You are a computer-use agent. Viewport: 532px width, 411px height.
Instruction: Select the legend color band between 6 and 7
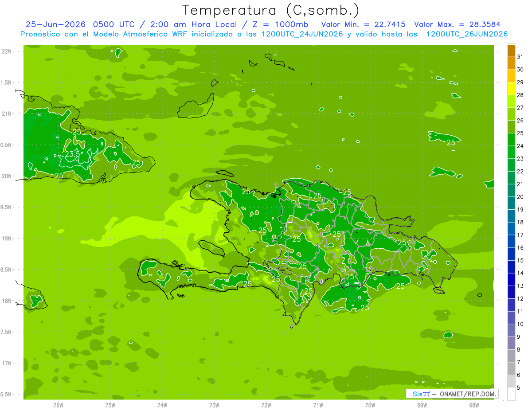click(511, 369)
